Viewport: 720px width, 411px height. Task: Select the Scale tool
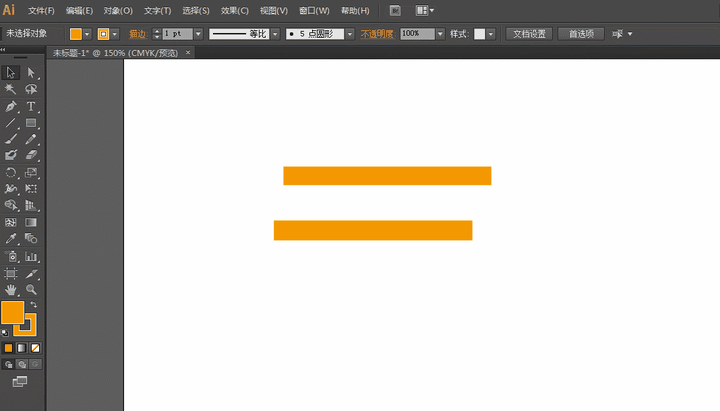pos(31,173)
